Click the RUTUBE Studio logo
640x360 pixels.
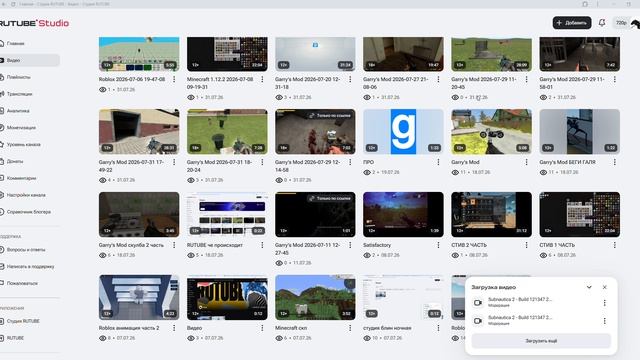pos(34,23)
